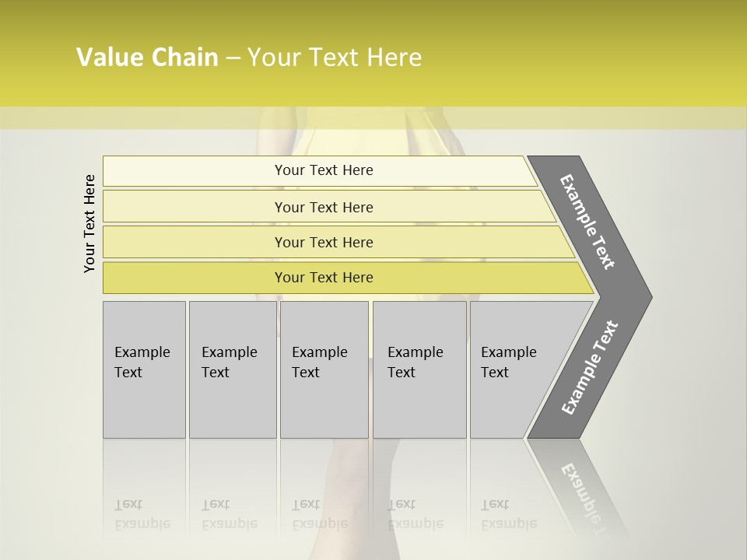This screenshot has height=560, width=747.
Task: Select the third yellow "Your Text Here" bar
Action: [323, 242]
